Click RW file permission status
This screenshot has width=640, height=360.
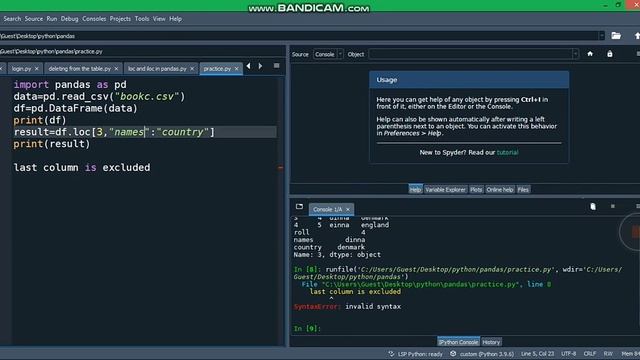(x=608, y=354)
